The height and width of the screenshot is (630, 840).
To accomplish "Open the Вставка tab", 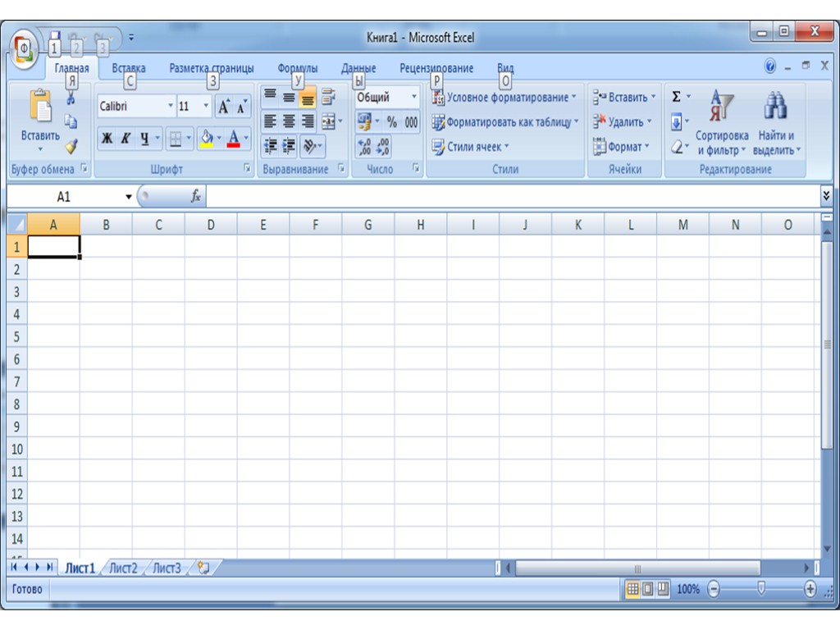I will point(129,68).
